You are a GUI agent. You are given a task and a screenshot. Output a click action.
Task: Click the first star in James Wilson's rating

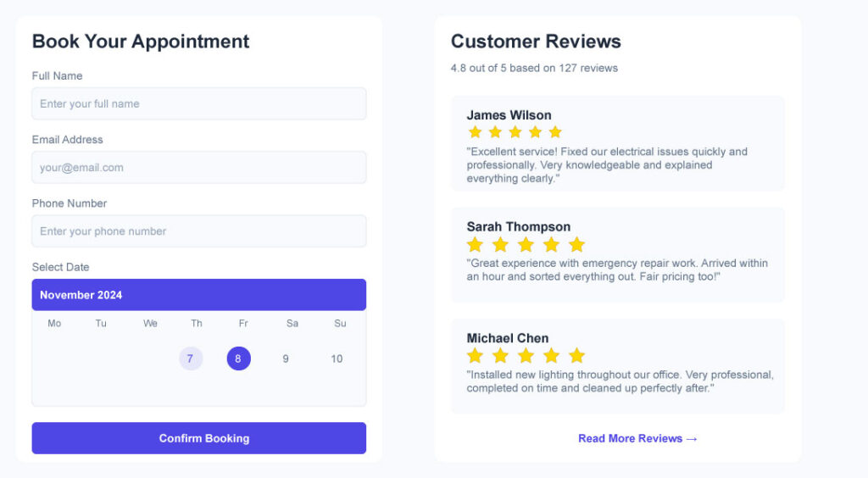476,132
